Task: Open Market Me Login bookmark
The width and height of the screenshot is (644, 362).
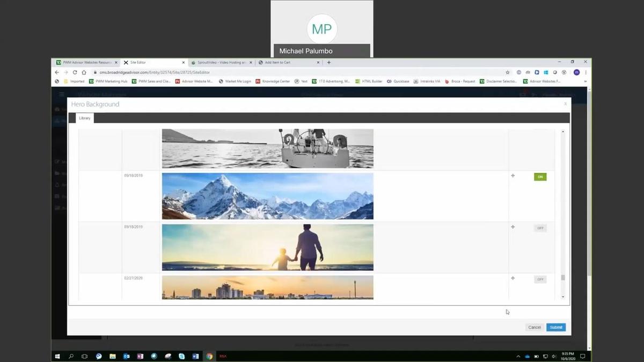Action: [x=235, y=81]
